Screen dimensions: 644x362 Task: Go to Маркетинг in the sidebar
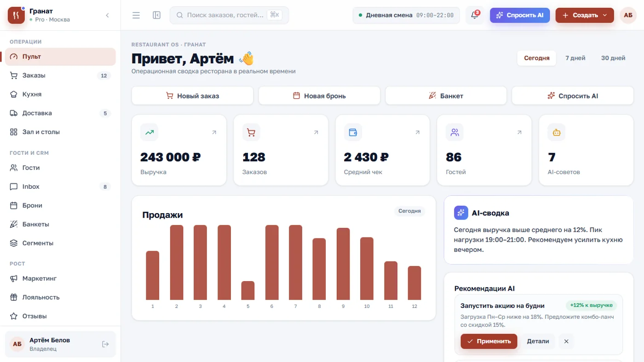point(60,278)
